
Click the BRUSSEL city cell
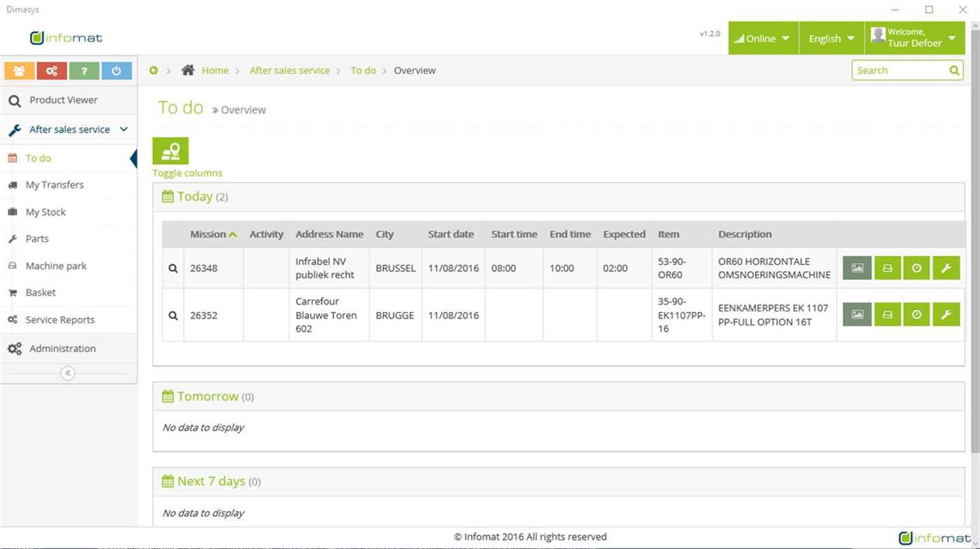[395, 268]
